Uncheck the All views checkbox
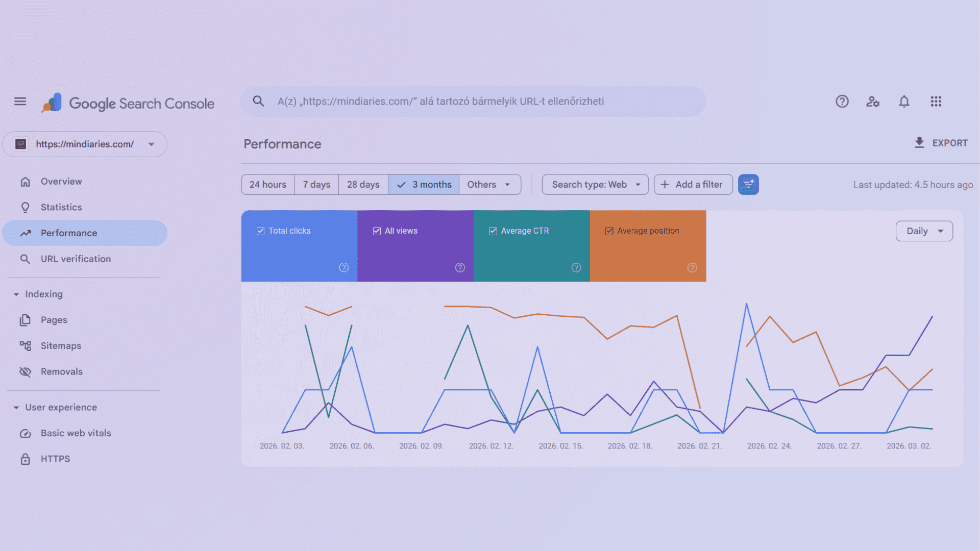980x551 pixels. [377, 231]
